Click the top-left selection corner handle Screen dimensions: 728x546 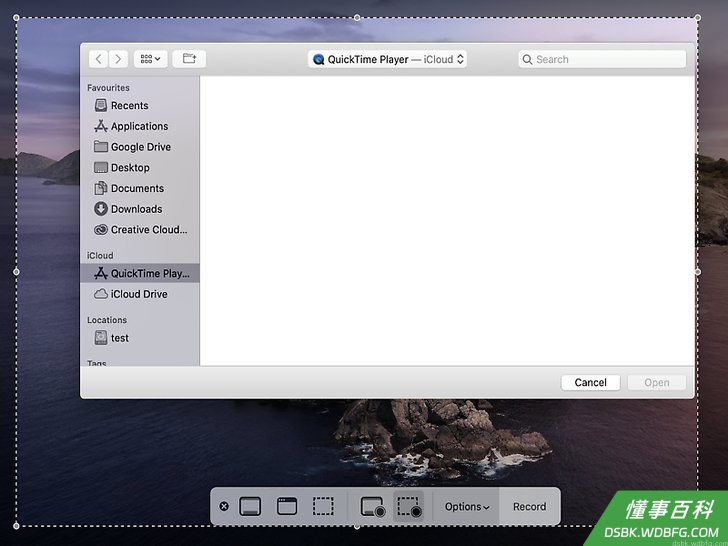[16, 18]
